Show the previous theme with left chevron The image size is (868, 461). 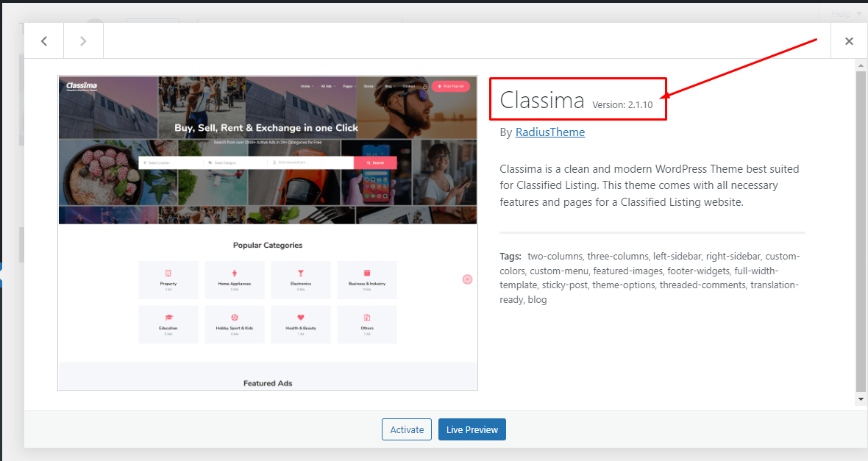coord(43,41)
